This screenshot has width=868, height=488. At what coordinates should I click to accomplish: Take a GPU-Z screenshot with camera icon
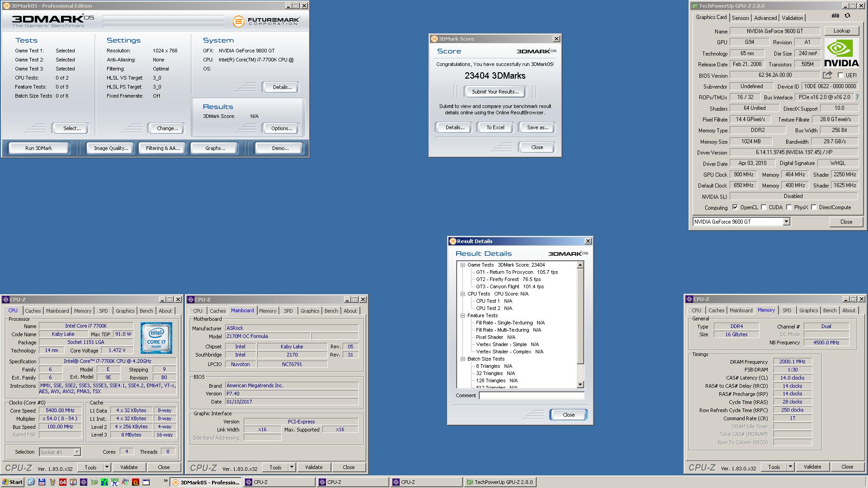835,16
